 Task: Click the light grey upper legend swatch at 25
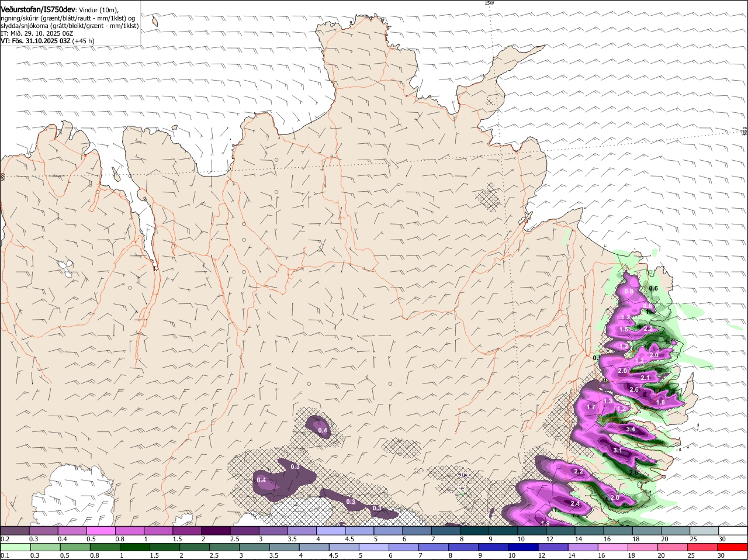(x=704, y=531)
